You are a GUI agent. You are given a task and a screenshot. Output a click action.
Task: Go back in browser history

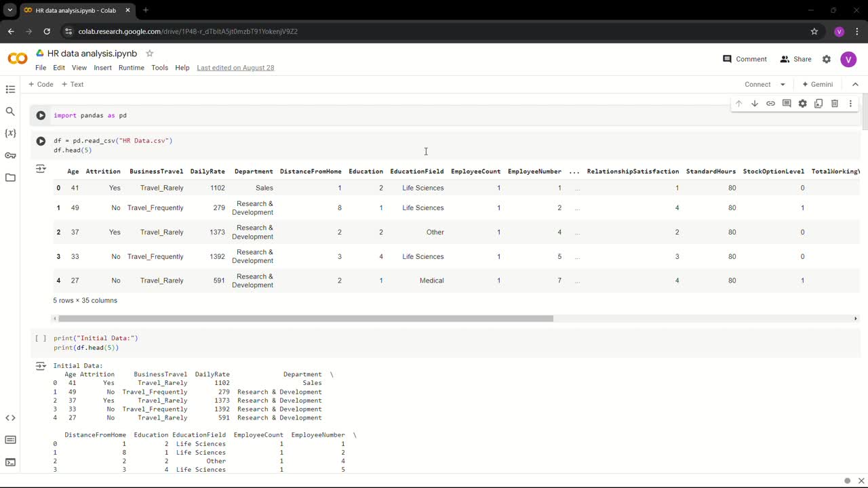[x=11, y=31]
